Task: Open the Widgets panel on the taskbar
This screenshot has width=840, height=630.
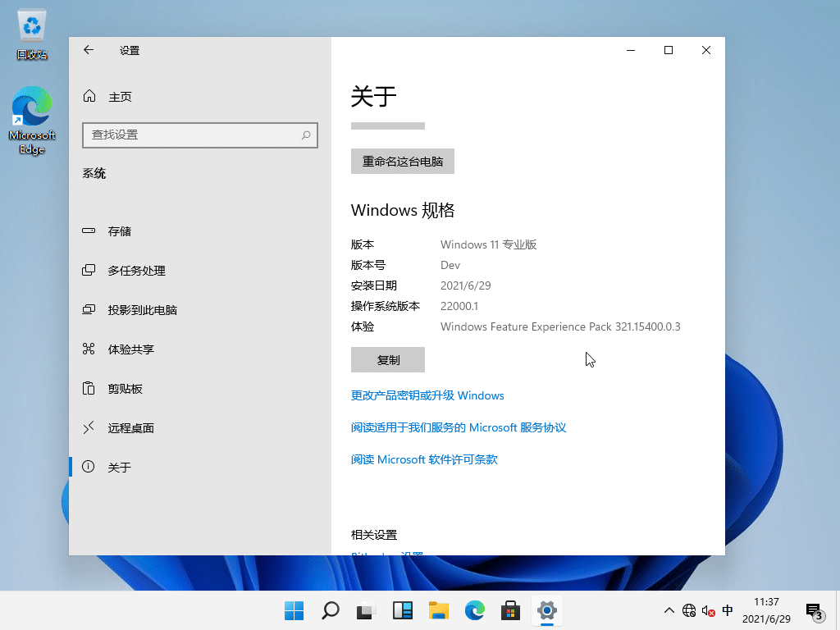Action: (402, 610)
